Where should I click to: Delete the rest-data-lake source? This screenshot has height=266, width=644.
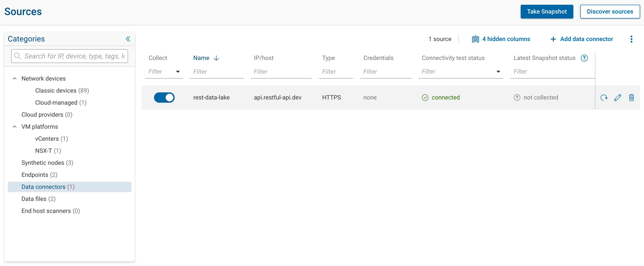632,98
